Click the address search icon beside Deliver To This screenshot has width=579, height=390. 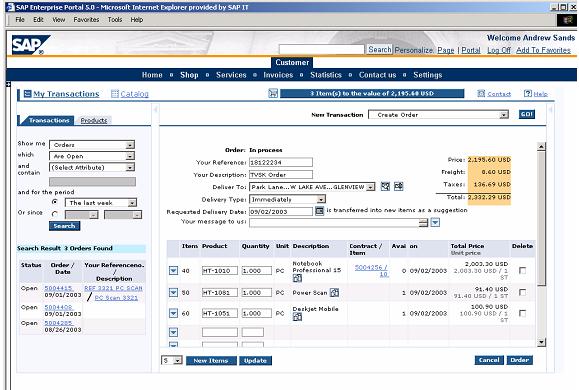385,186
